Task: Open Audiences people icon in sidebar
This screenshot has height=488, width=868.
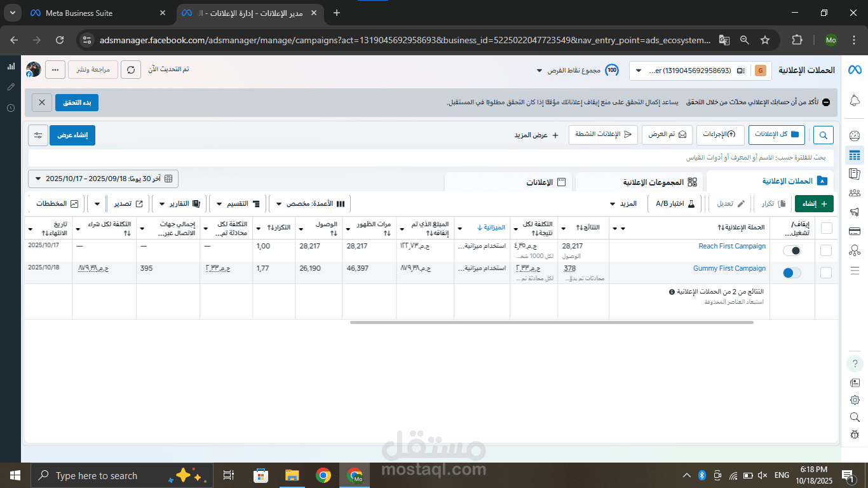Action: [855, 193]
